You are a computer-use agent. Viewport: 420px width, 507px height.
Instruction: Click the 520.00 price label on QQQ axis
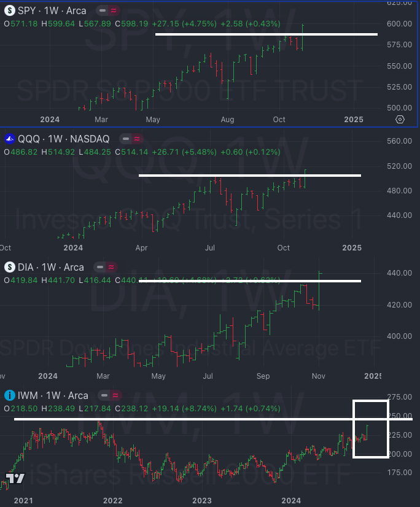(399, 166)
